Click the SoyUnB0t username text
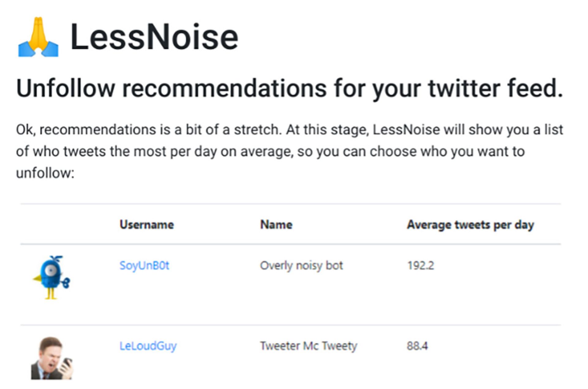 click(144, 265)
